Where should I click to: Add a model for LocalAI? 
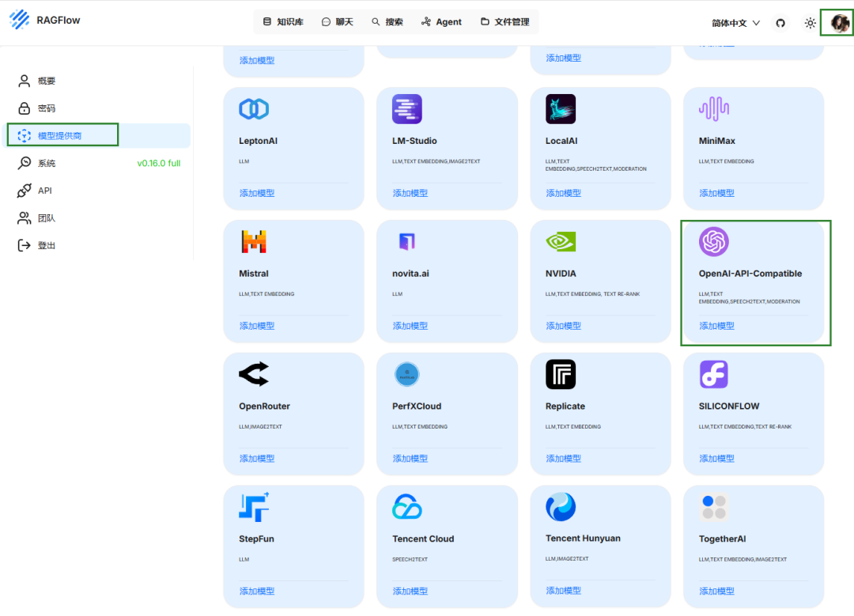pyautogui.click(x=564, y=194)
